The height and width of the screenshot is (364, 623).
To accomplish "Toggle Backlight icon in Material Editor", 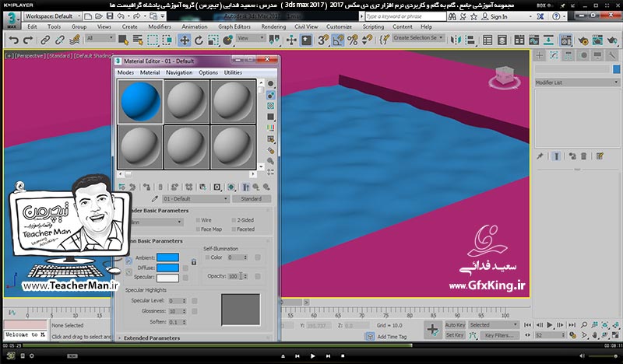I will point(270,95).
